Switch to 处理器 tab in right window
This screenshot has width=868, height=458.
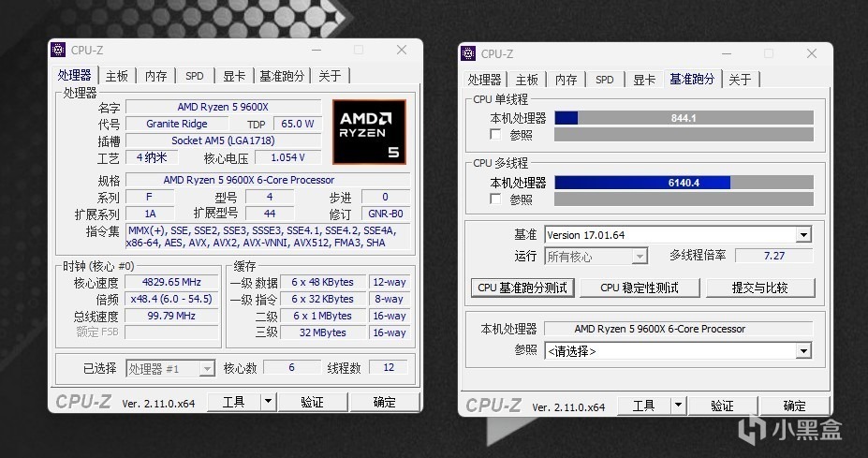coord(484,80)
